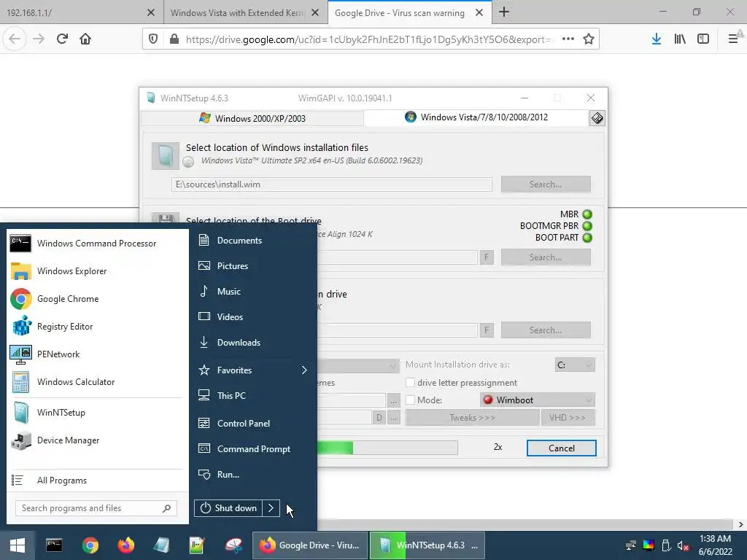
Task: Open Windows Calculator from start menu
Action: click(96, 382)
